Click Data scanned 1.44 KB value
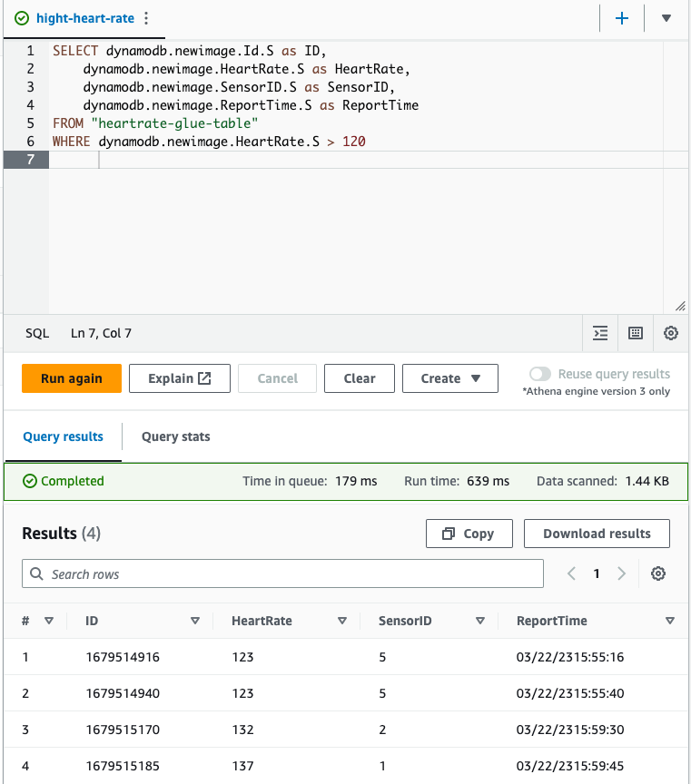The width and height of the screenshot is (691, 784). 647,481
